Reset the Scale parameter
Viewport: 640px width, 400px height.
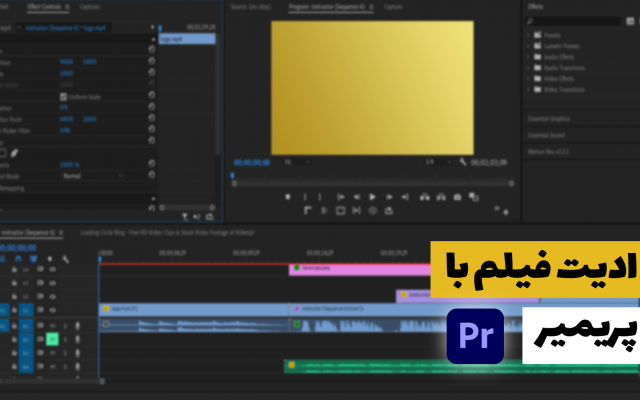click(x=152, y=72)
